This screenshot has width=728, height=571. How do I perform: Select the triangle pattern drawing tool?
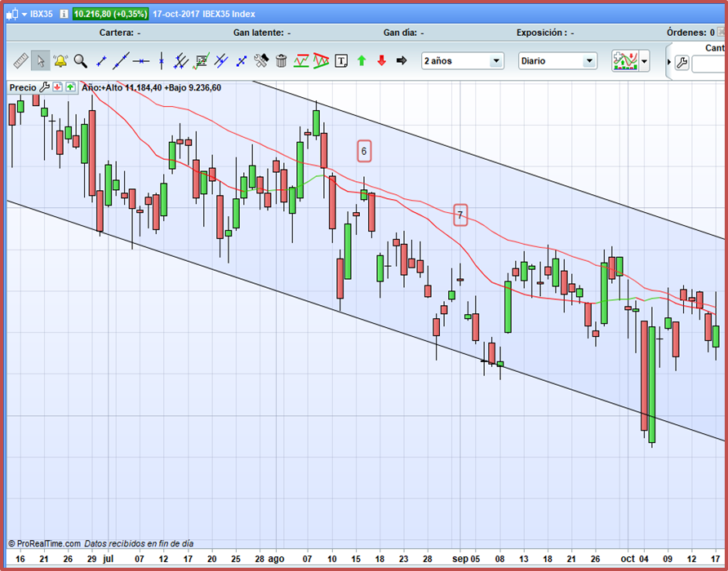[x=321, y=61]
